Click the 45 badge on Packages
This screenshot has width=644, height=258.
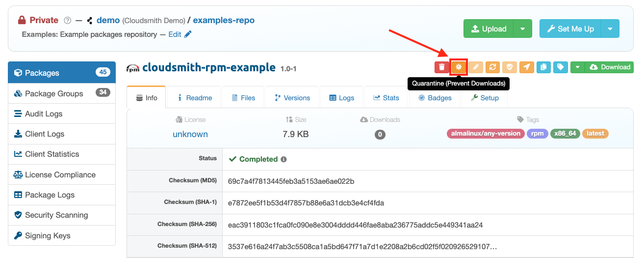click(103, 72)
